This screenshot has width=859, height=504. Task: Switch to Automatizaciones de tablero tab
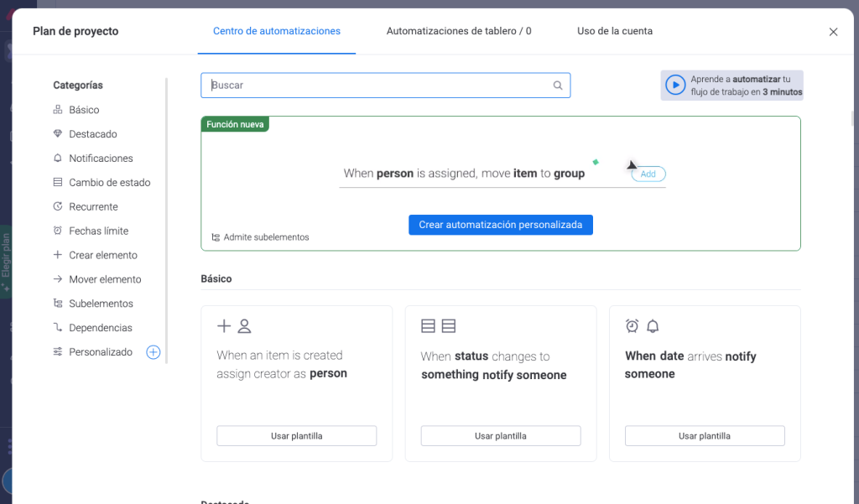pos(458,31)
